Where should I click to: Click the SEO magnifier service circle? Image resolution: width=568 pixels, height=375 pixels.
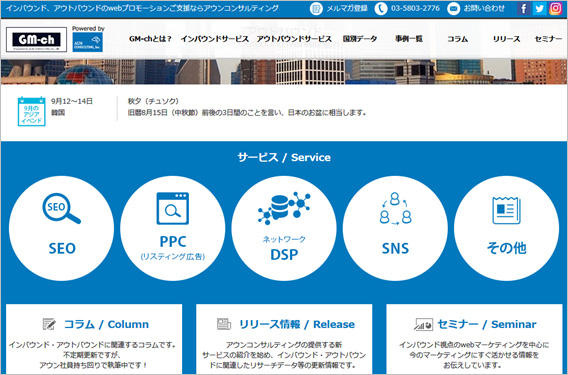point(62,228)
